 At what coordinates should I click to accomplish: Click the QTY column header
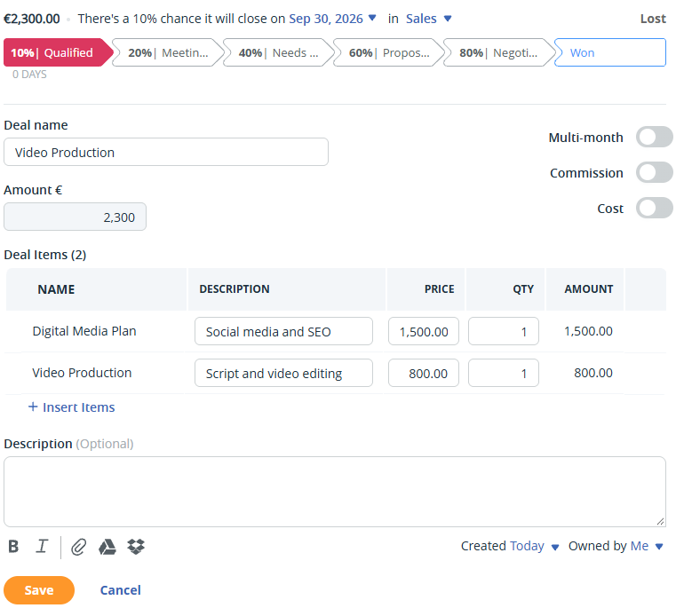point(523,289)
